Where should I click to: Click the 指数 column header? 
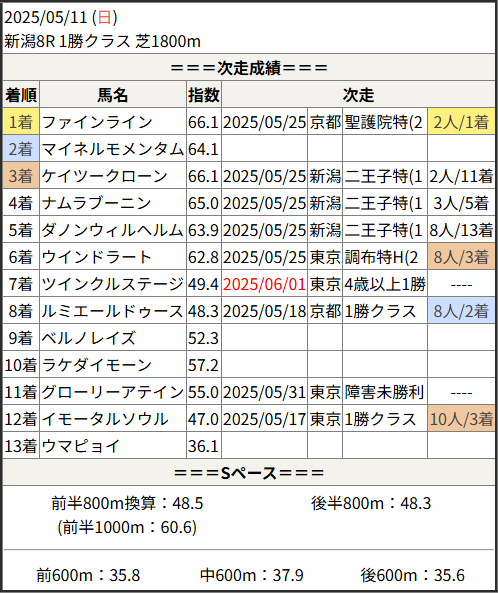[204, 95]
